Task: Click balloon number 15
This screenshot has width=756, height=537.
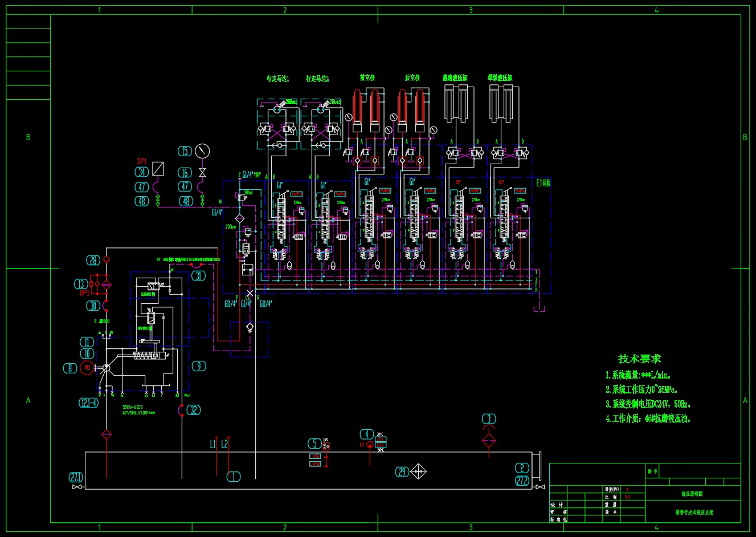Action: pos(185,151)
